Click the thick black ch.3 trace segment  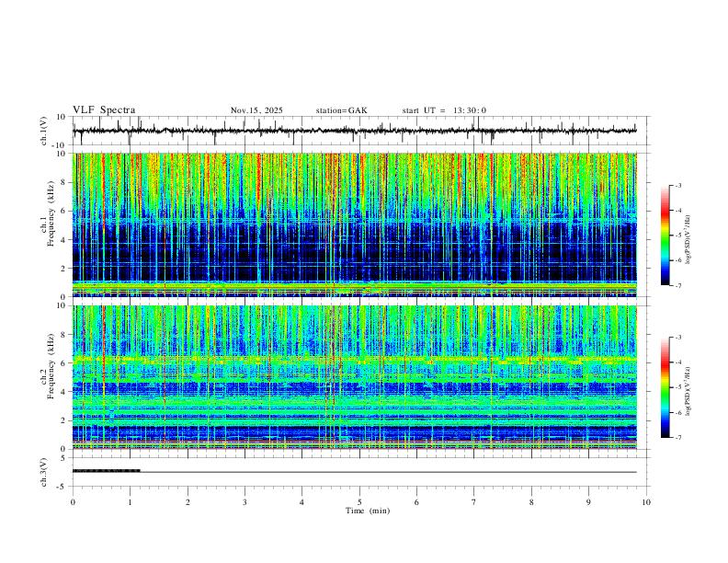107,471
